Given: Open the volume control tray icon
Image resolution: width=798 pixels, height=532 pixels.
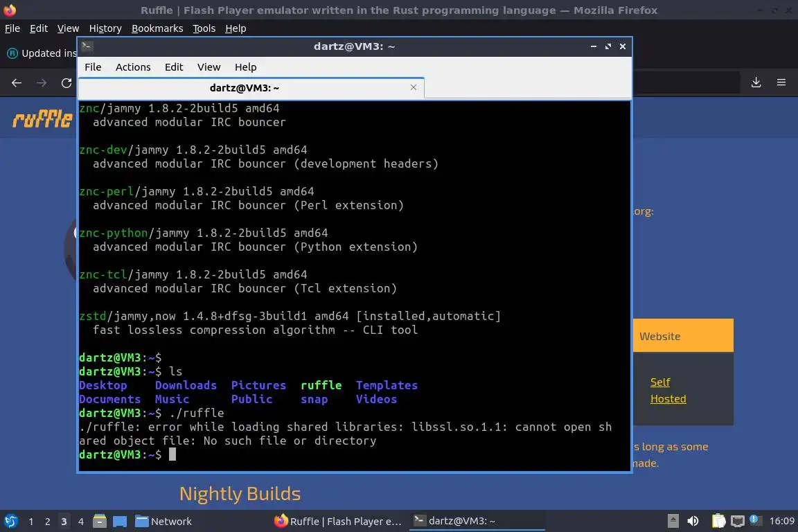Looking at the screenshot, I should click(x=693, y=521).
